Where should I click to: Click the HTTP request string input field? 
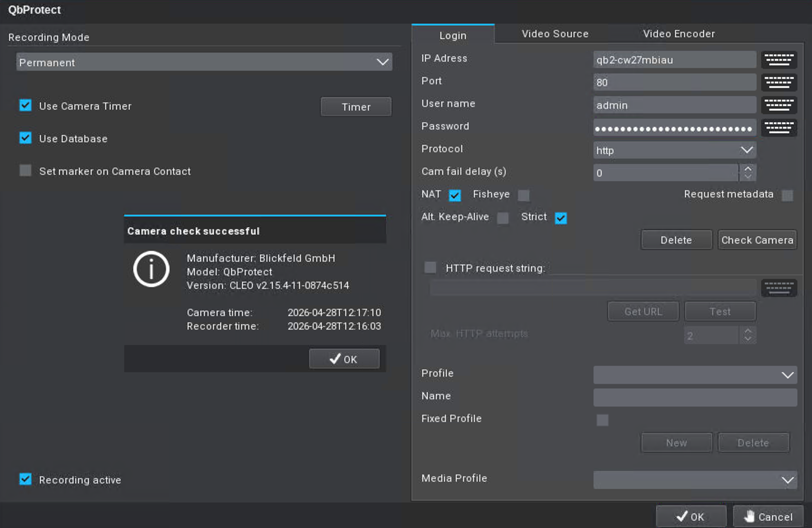tap(593, 288)
